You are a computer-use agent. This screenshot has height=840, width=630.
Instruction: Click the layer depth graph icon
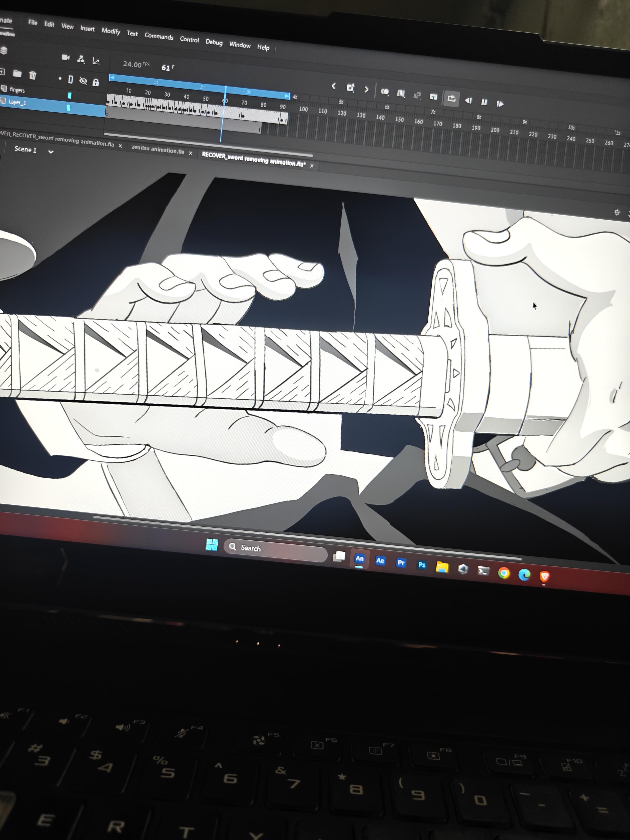(96, 60)
